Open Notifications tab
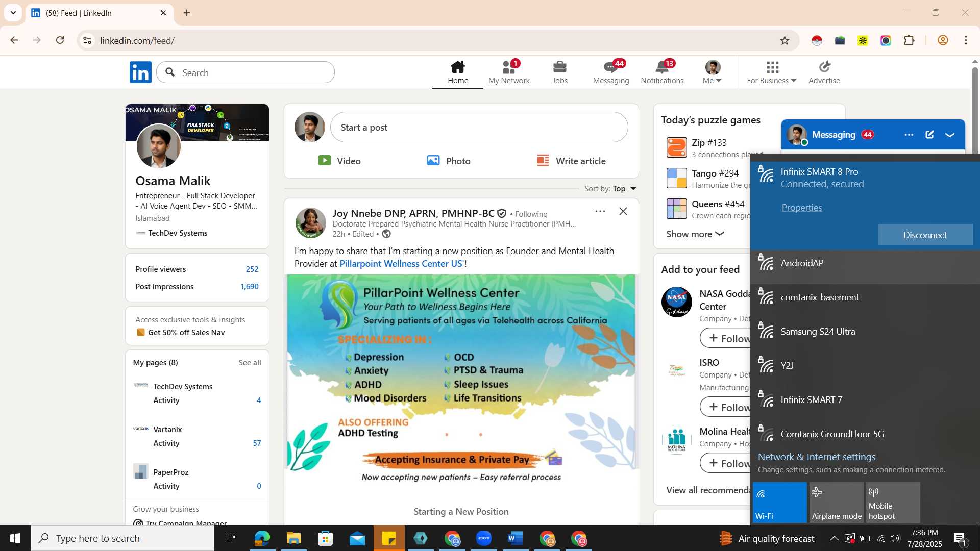Image resolution: width=980 pixels, height=551 pixels. [662, 72]
